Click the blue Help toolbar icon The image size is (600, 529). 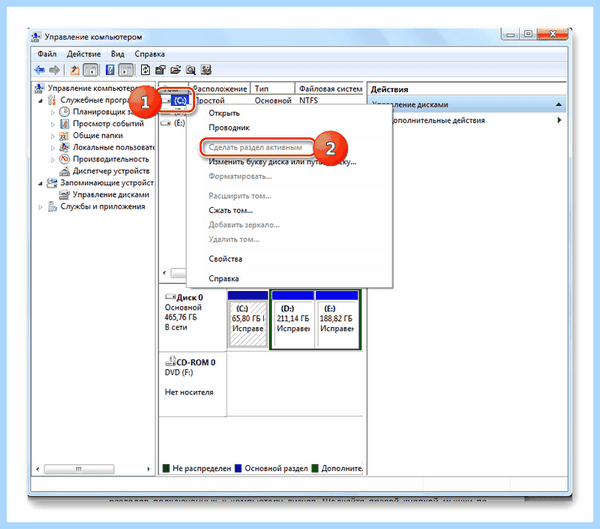[x=110, y=70]
